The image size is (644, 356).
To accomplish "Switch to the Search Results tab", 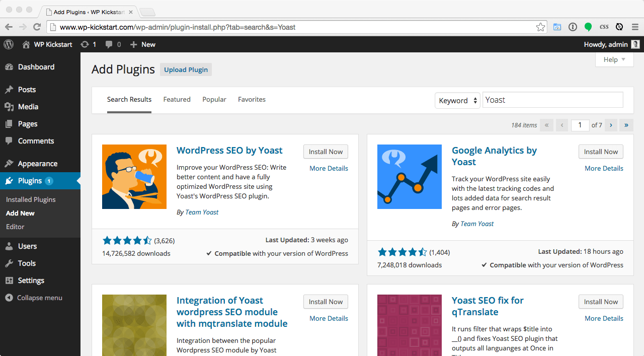I will [129, 100].
